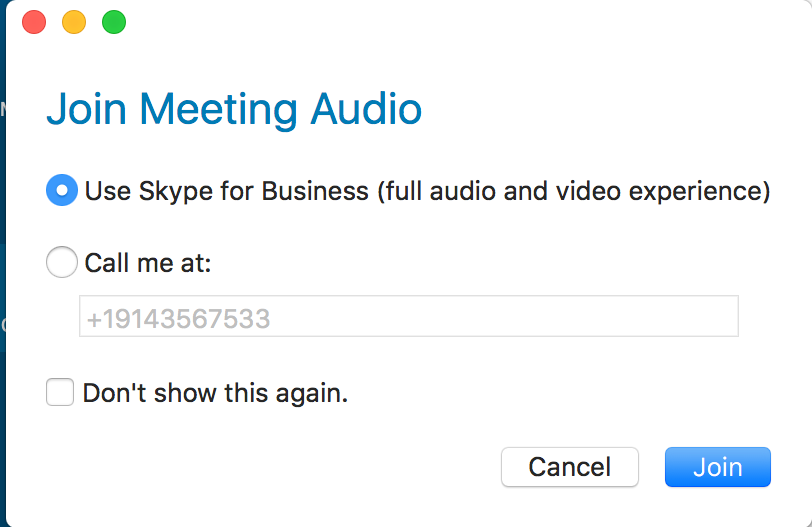
Task: Click the word 'Audio' in the title
Action: (x=365, y=109)
